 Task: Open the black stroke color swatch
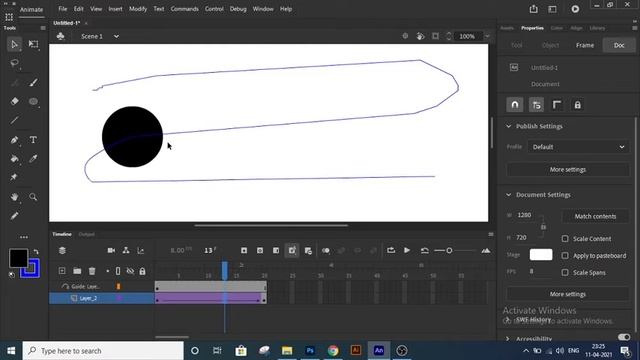pos(18,258)
